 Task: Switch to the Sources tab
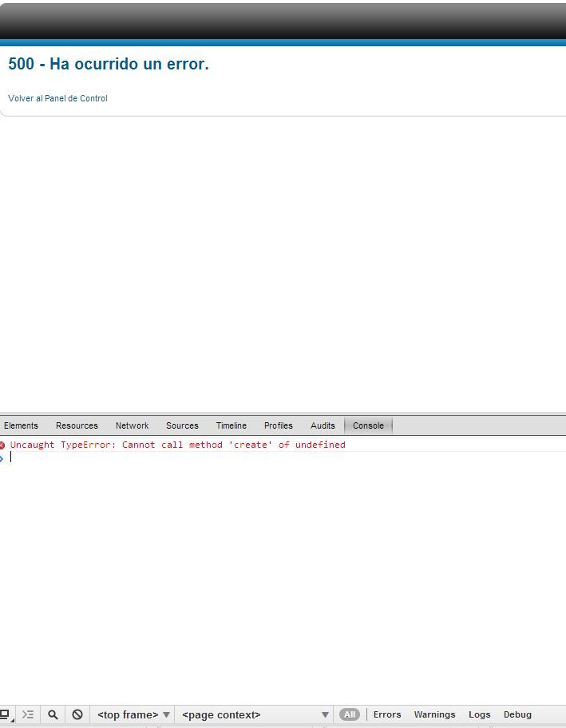coord(182,425)
